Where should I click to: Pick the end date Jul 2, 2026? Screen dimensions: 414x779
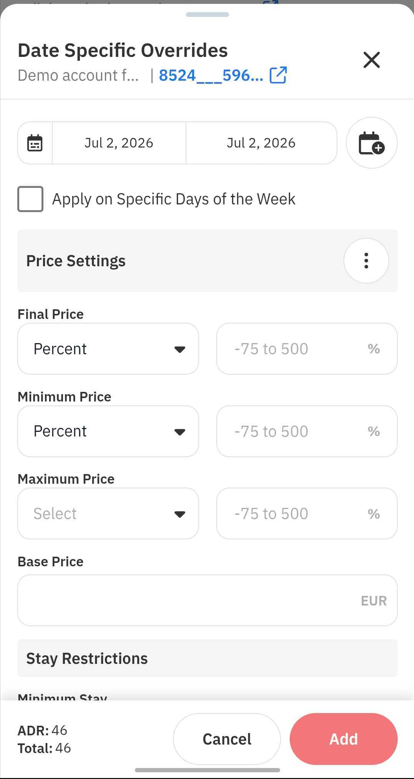(x=261, y=143)
